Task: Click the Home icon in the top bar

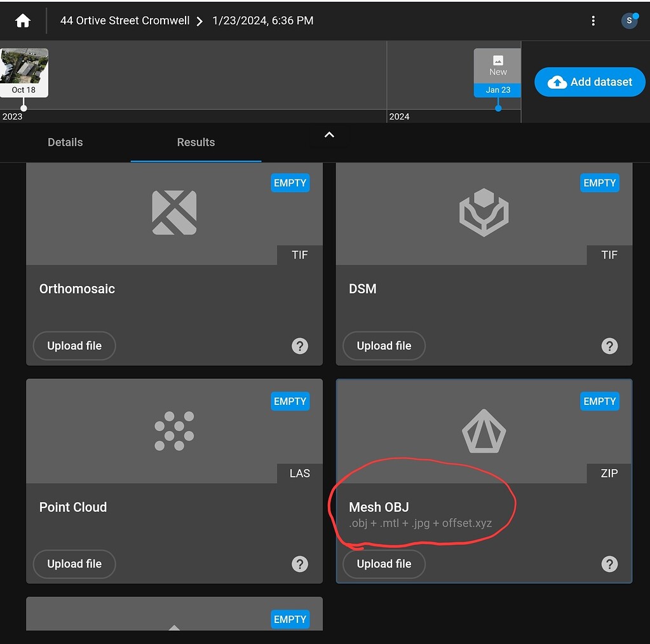Action: 22,20
